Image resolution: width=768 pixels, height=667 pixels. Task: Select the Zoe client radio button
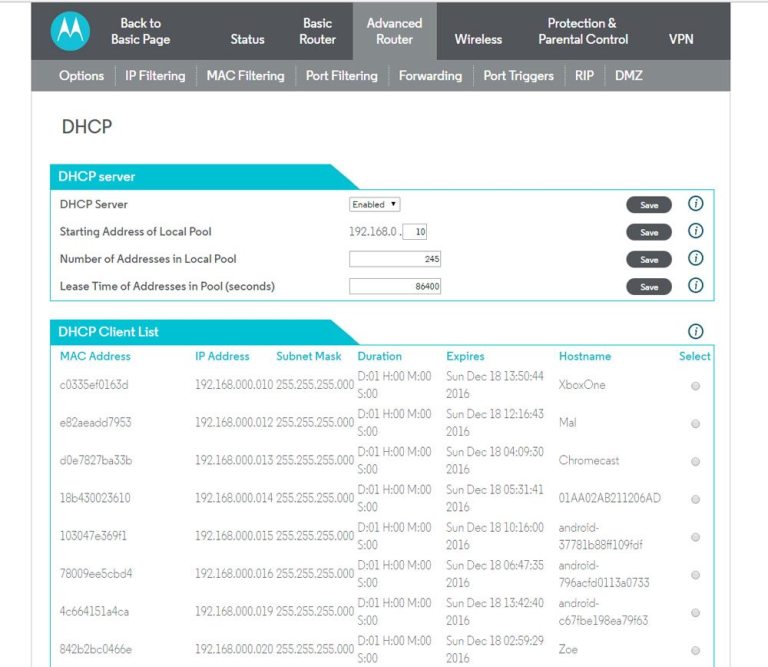695,650
